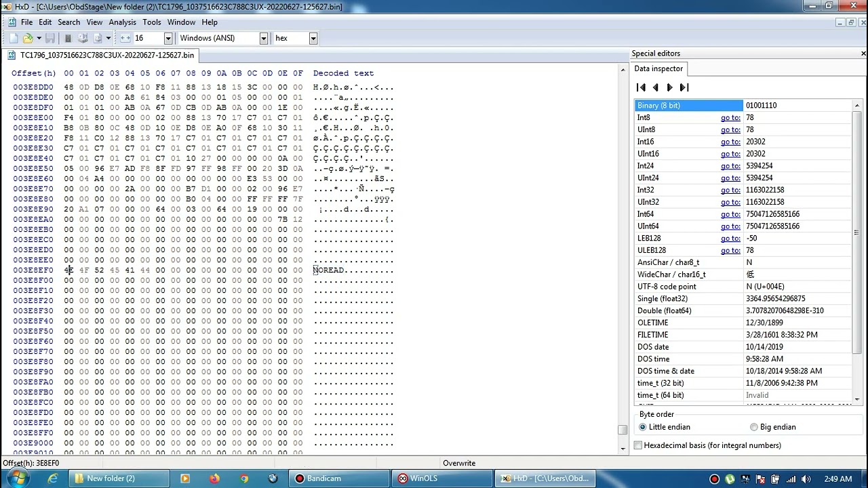Select the Data inspector tab

tap(658, 68)
